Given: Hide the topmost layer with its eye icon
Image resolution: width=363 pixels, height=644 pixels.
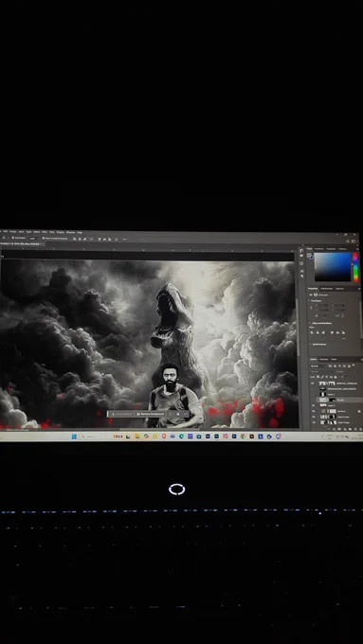Looking at the screenshot, I should pyautogui.click(x=313, y=384).
